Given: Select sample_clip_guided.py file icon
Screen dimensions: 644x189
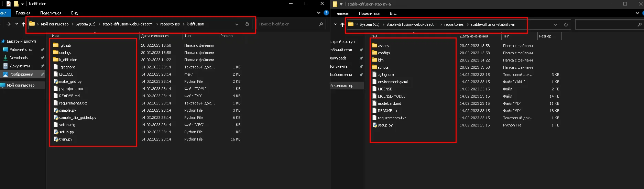Looking at the screenshot, I should pyautogui.click(x=56, y=118).
